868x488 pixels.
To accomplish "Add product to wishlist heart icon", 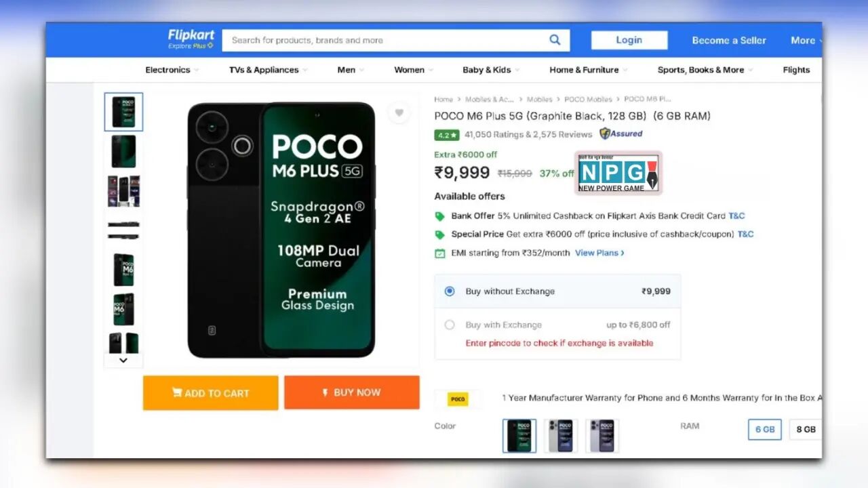I will pyautogui.click(x=399, y=113).
